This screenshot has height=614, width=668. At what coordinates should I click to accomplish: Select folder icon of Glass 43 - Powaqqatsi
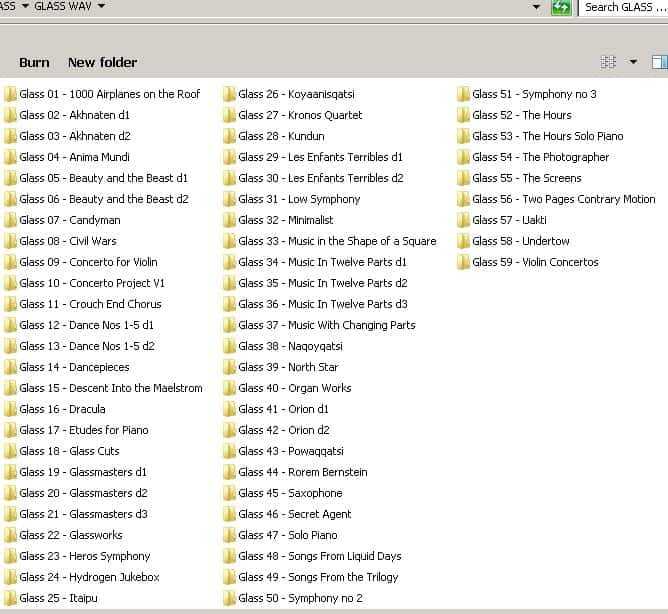coord(229,451)
